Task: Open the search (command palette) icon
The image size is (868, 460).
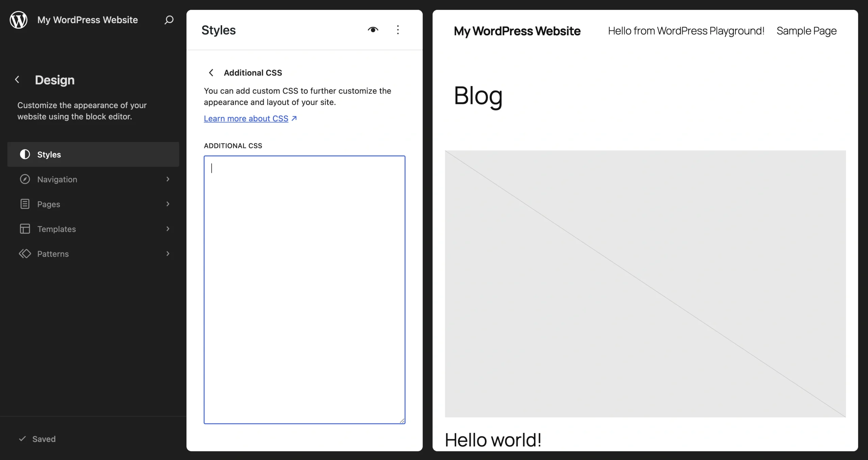Action: click(x=169, y=20)
